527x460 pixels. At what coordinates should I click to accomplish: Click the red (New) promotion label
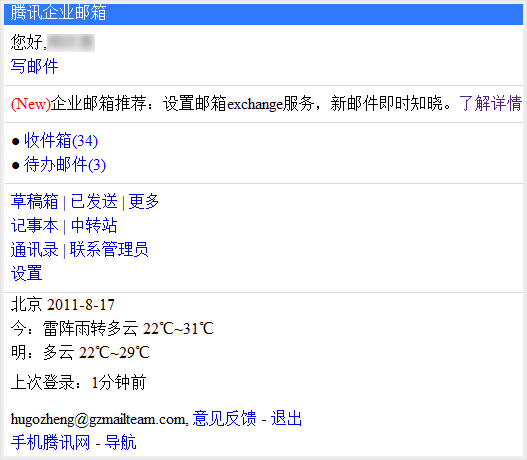(31, 104)
